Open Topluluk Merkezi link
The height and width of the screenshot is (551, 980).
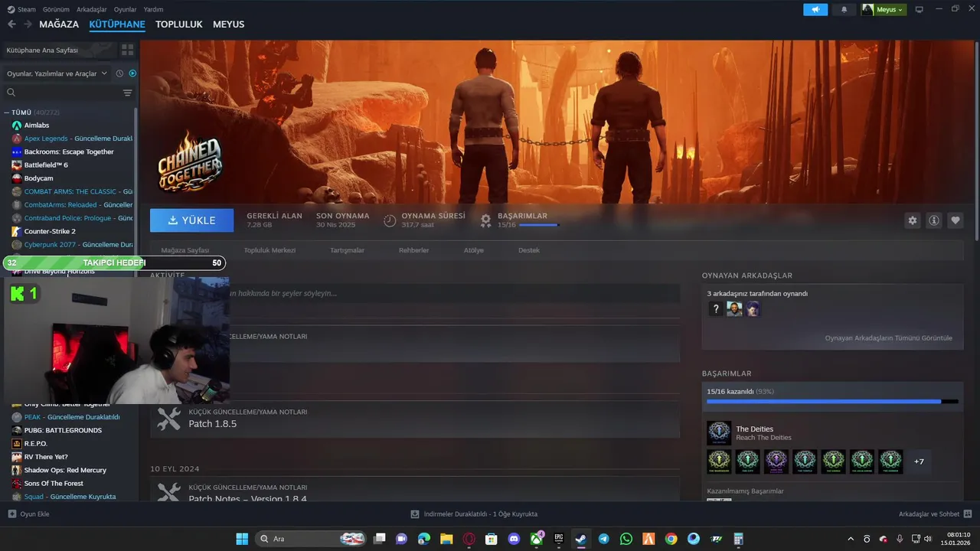tap(269, 250)
